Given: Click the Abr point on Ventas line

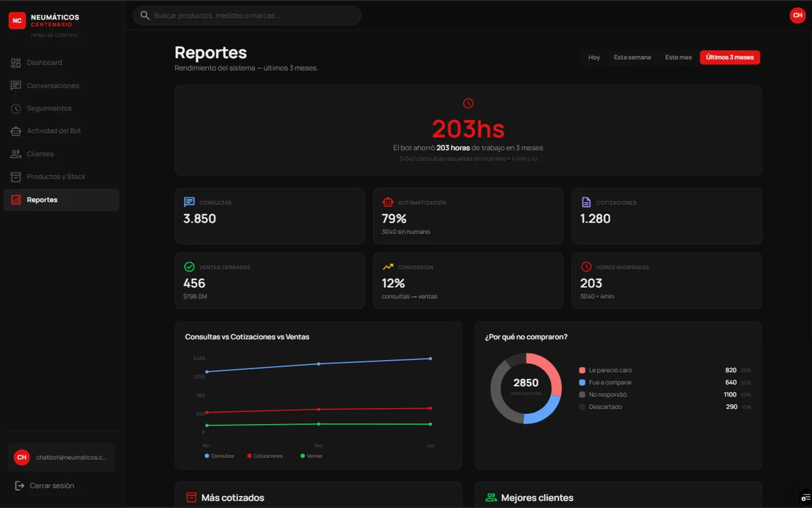Looking at the screenshot, I should tap(207, 425).
